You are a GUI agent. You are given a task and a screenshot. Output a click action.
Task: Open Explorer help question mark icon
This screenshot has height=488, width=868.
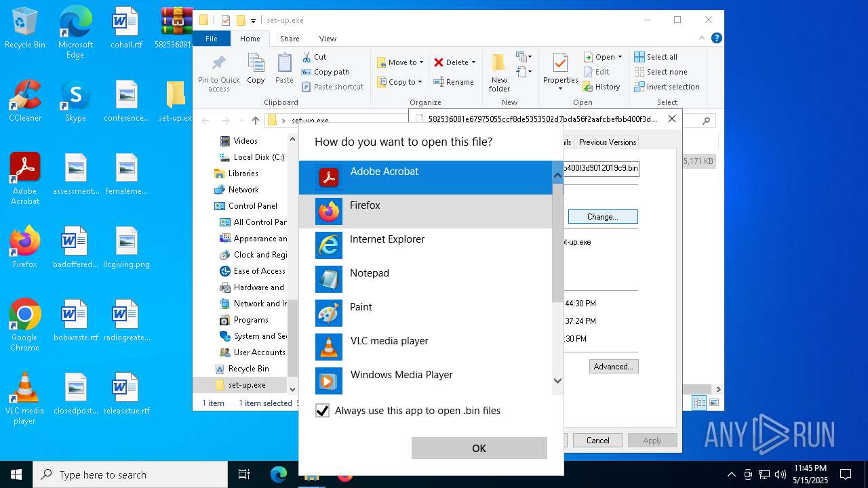pos(716,39)
